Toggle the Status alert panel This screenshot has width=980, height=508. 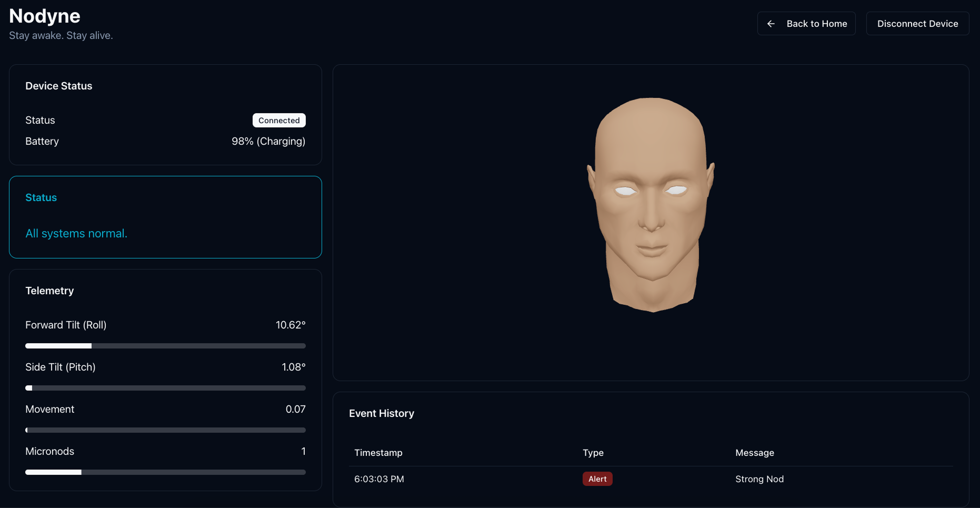point(165,217)
